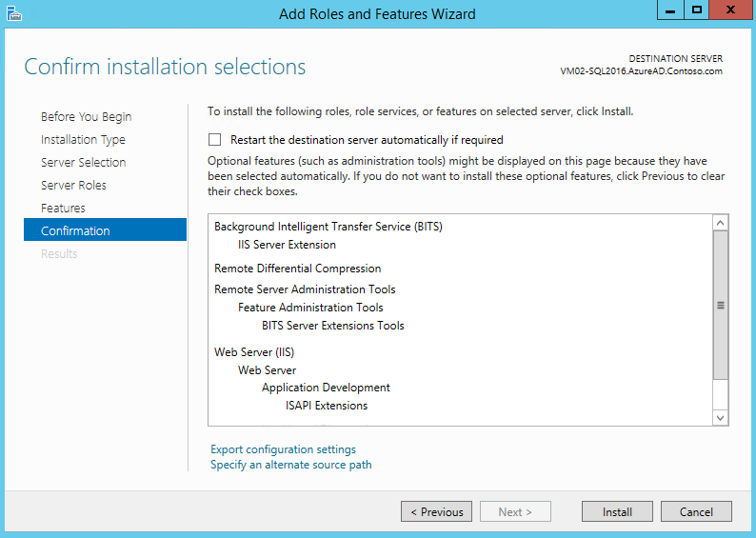Open the Installation Type page

[x=83, y=140]
